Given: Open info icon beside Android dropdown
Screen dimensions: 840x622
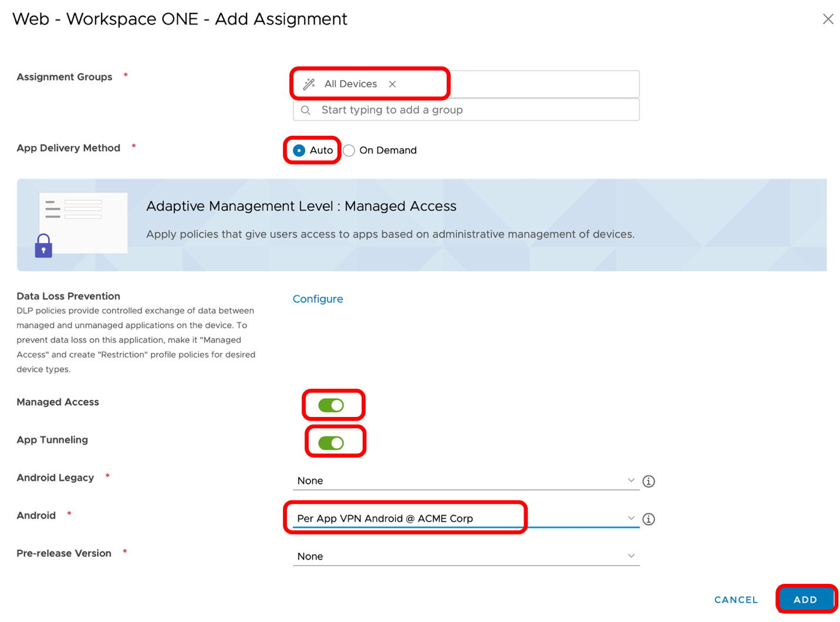Looking at the screenshot, I should [648, 519].
